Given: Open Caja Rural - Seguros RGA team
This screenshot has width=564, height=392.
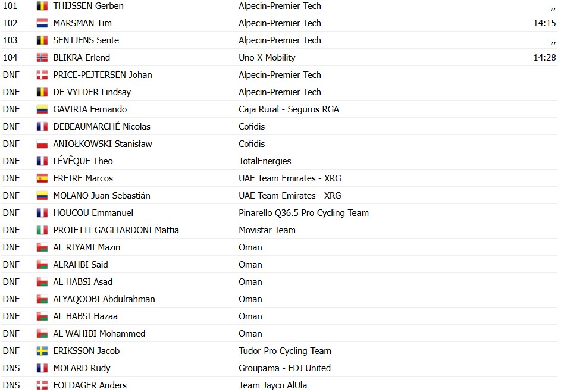Looking at the screenshot, I should click(x=289, y=109).
